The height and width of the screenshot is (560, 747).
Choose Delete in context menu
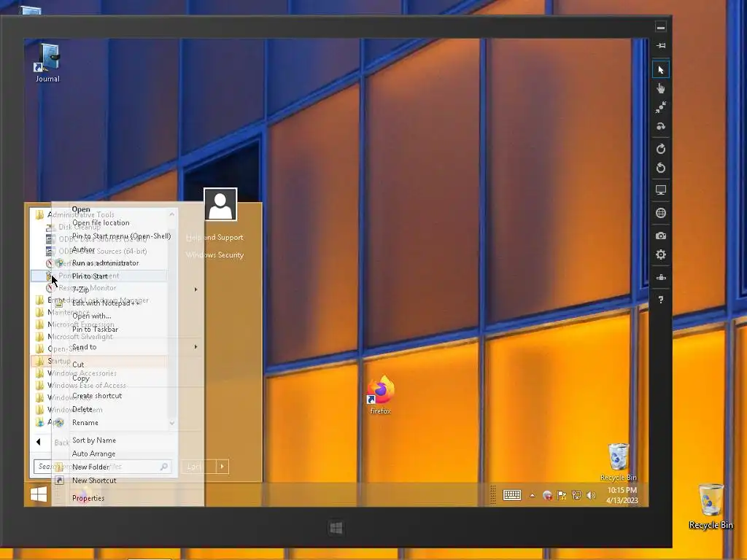82,409
